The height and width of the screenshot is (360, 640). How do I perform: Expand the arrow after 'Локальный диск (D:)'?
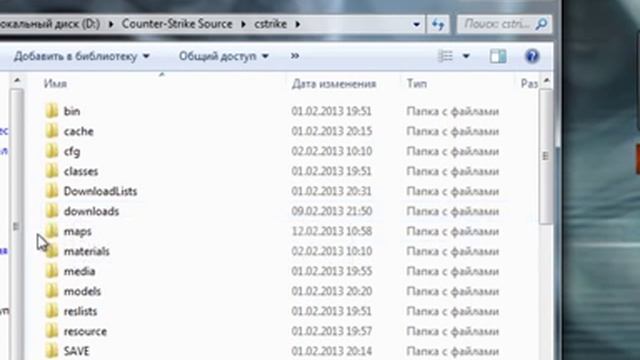(111, 24)
